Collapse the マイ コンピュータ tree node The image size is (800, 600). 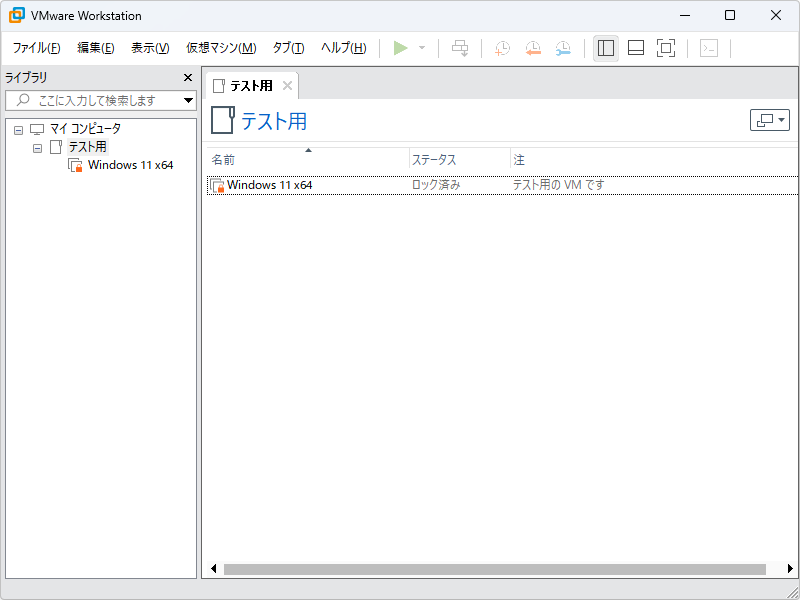point(18,130)
